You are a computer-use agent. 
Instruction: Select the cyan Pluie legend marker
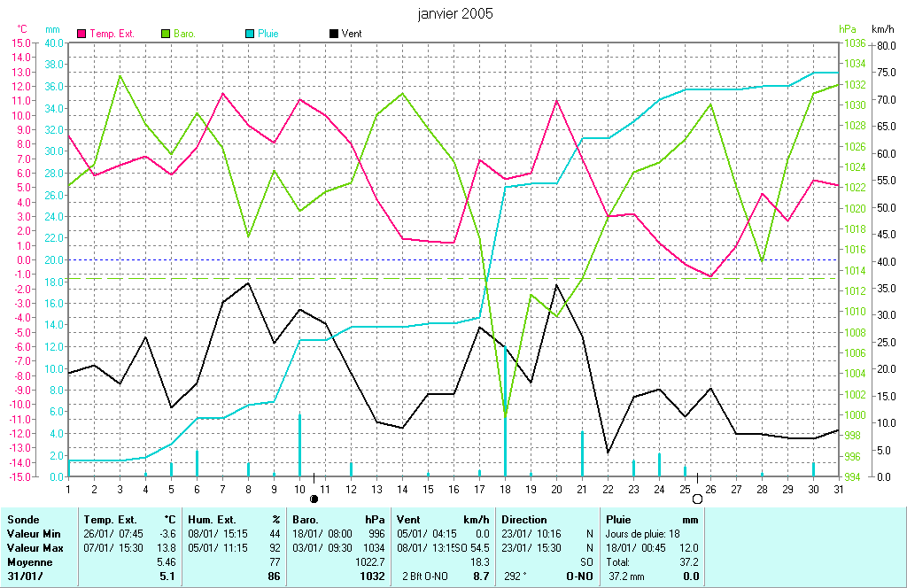click(249, 33)
